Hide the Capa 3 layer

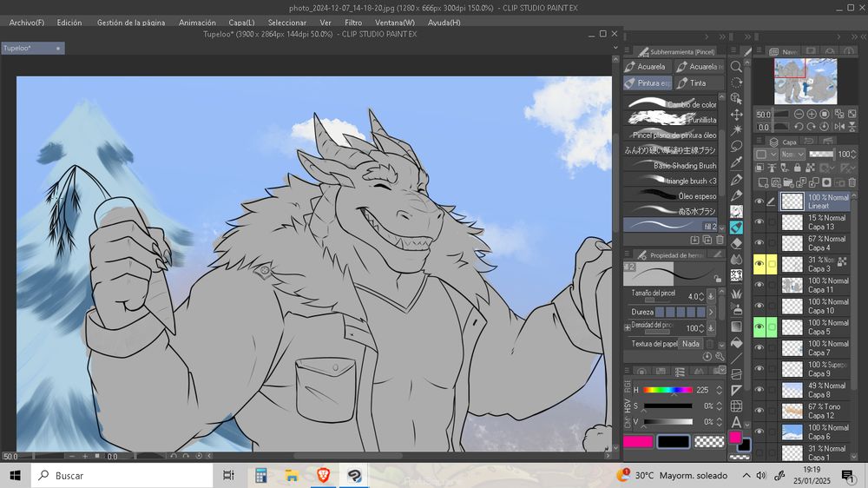tap(759, 264)
